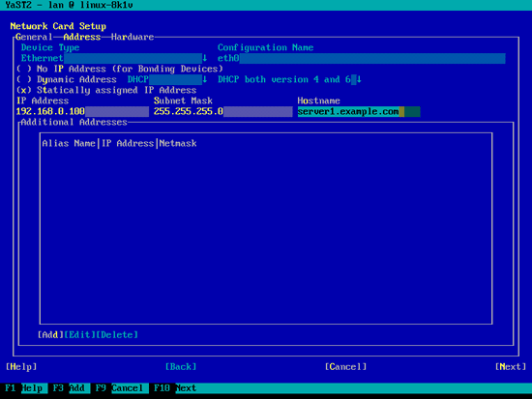The image size is (532, 399).
Task: Click the Network Card Setup title
Action: (x=58, y=26)
